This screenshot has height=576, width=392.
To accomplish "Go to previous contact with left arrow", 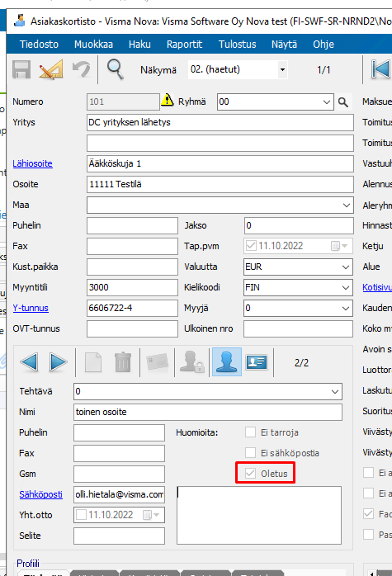I will (30, 362).
